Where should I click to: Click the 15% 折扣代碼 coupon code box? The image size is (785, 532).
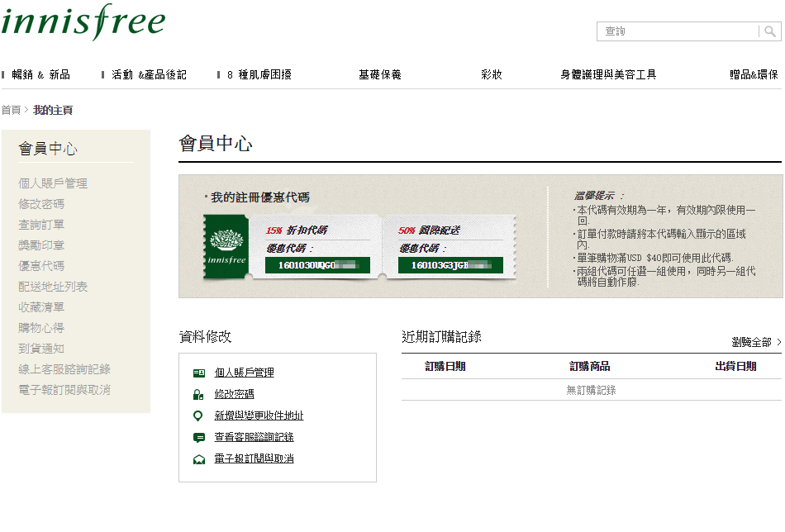click(317, 265)
